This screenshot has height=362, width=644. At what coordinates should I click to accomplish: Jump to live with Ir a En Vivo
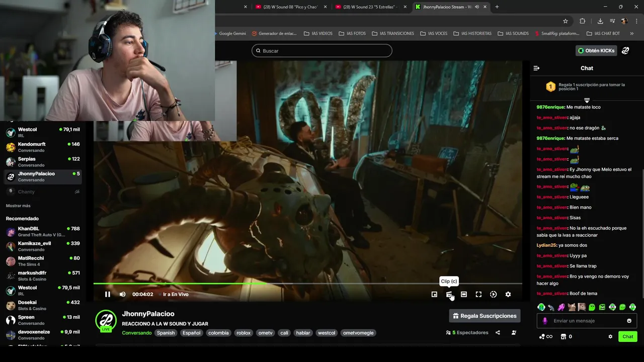[176, 294]
